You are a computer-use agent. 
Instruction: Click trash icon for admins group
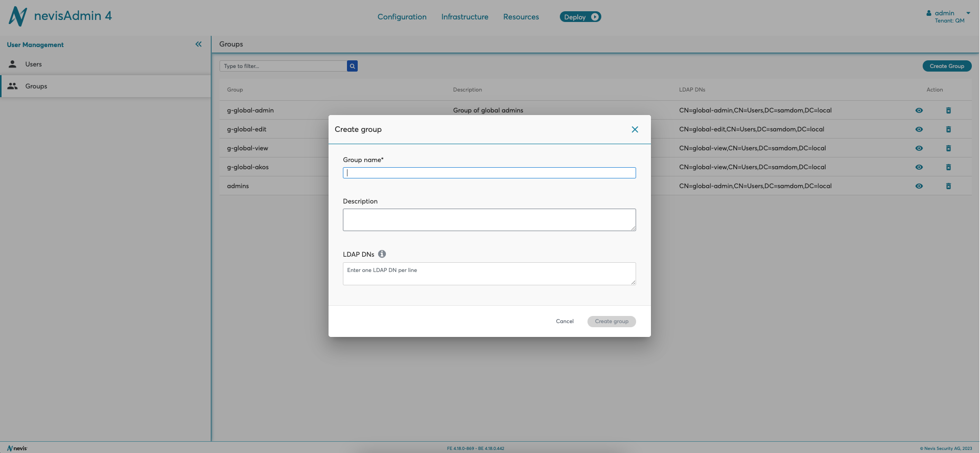click(x=948, y=186)
